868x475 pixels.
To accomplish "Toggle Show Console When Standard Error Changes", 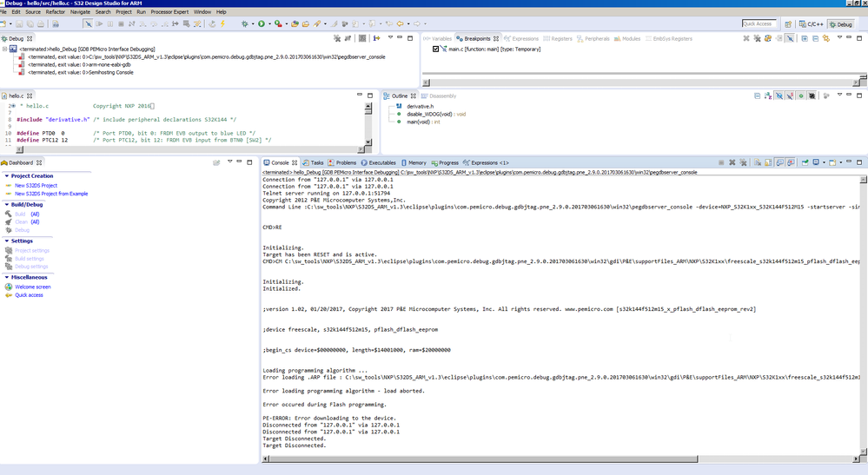I will point(791,162).
